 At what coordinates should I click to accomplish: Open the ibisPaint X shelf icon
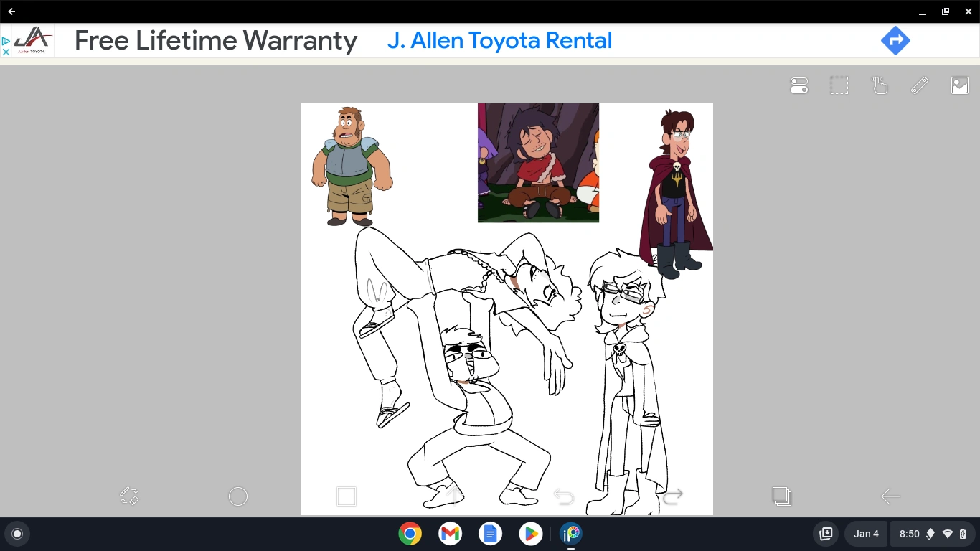click(571, 534)
